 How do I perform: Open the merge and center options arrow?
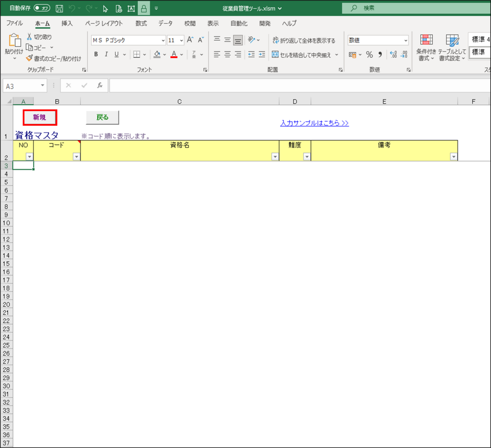[x=337, y=54]
